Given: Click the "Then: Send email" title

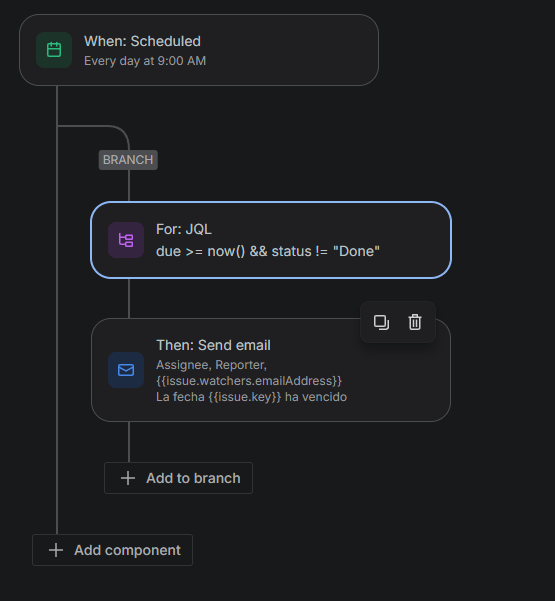Looking at the screenshot, I should [x=213, y=345].
